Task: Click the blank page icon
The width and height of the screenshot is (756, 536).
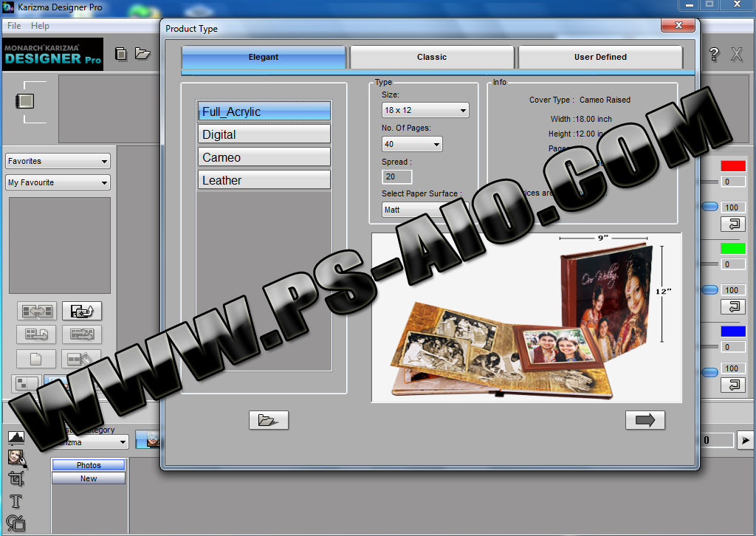Action: point(37,359)
